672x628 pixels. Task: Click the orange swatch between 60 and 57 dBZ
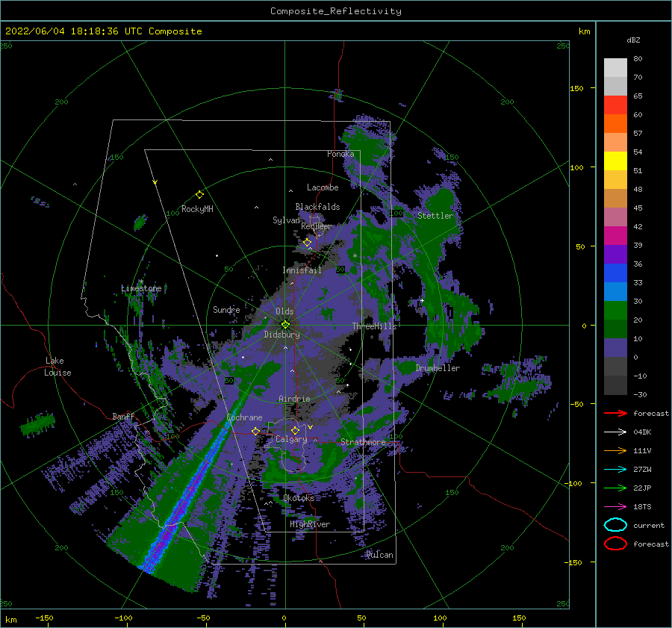pos(615,124)
